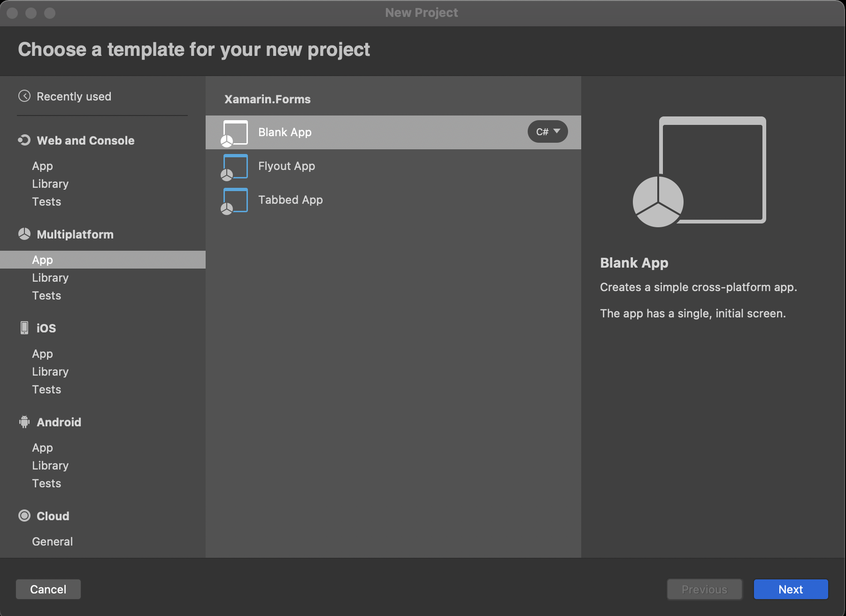
Task: Click the Cloud heading text
Action: point(53,516)
